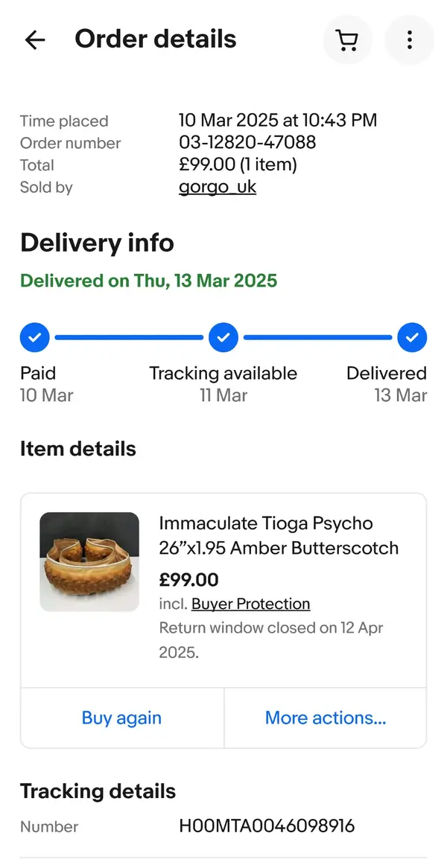The width and height of the screenshot is (447, 868).
Task: Click the progress bar between Paid and Tracking
Action: tap(129, 337)
